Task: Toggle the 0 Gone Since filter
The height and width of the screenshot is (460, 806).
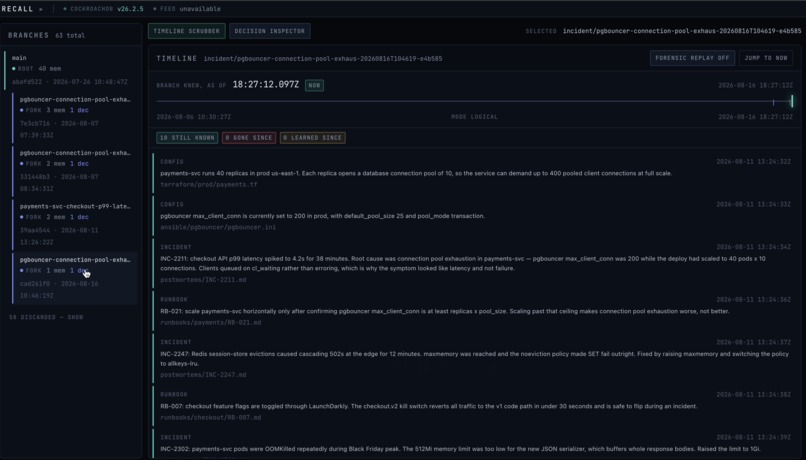Action: tap(249, 138)
